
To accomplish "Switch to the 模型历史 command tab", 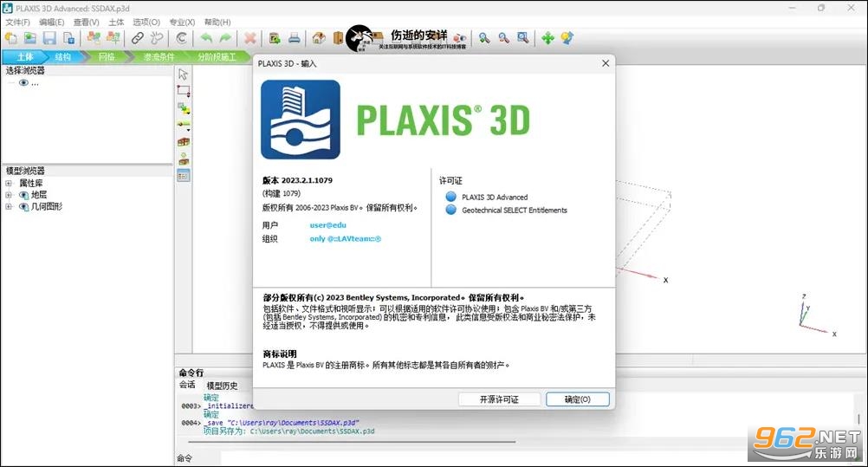I will [x=222, y=386].
